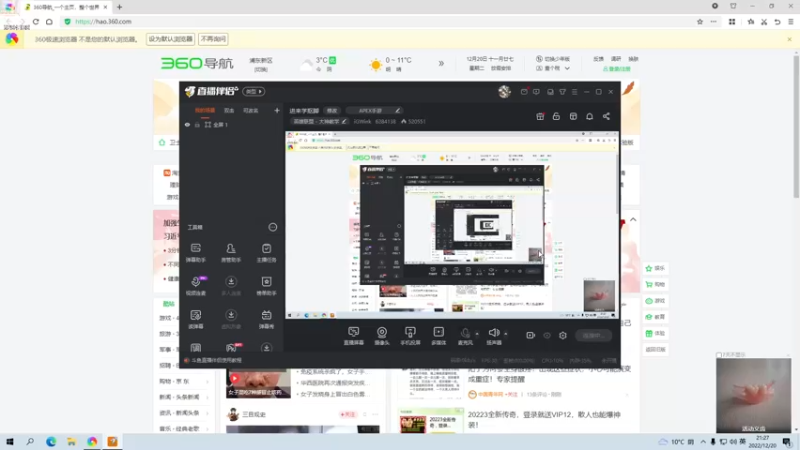This screenshot has width=800, height=450.
Task: Expand weather forecast double chevron in 360导航
Action: [x=441, y=63]
